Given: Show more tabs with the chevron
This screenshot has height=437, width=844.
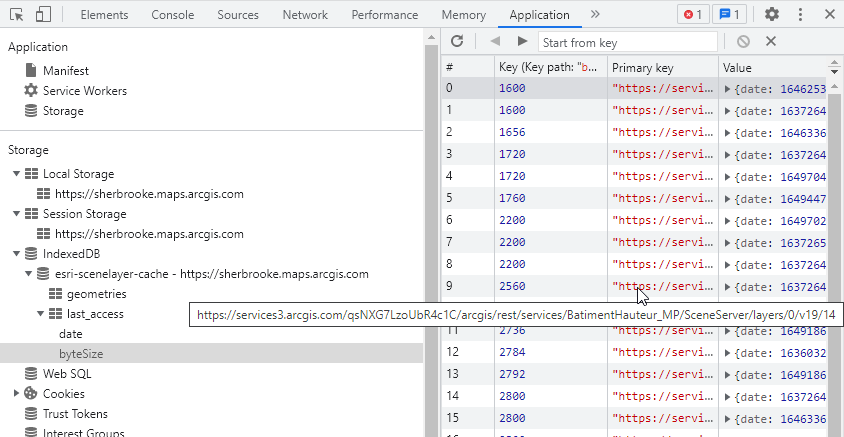Looking at the screenshot, I should tap(596, 15).
